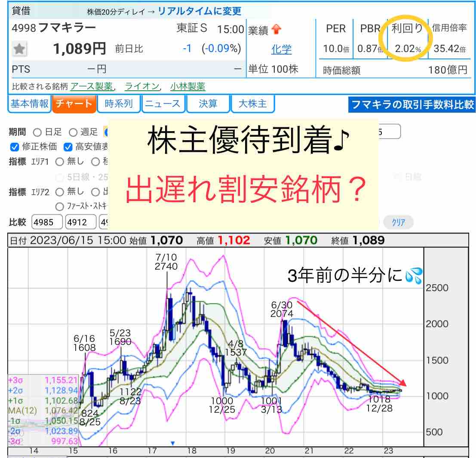This screenshot has height=458, width=476.
Task: Click the 6/30 2074 peak label on chart
Action: pyautogui.click(x=282, y=309)
